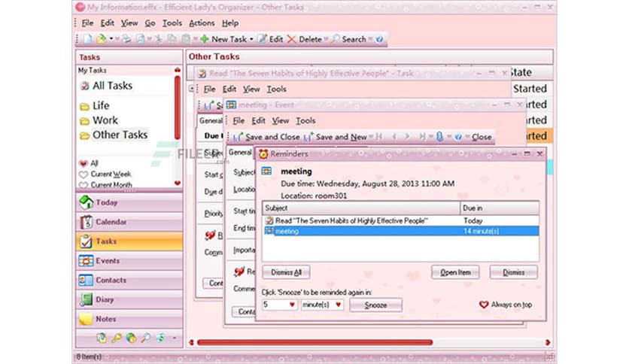Open the New Task dropdown arrow

point(251,39)
